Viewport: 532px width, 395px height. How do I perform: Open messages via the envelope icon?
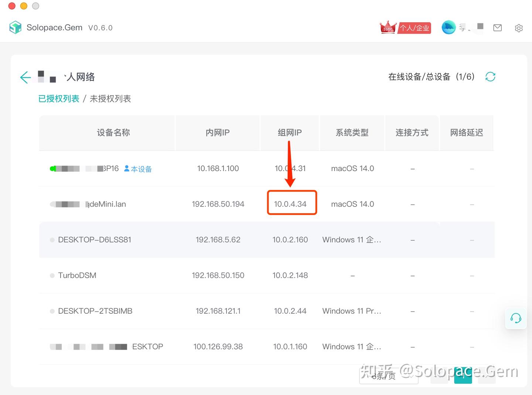click(497, 27)
